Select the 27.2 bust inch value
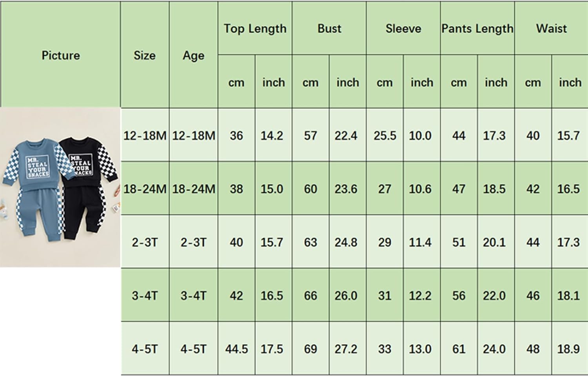This screenshot has height=377, width=588. pyautogui.click(x=346, y=349)
